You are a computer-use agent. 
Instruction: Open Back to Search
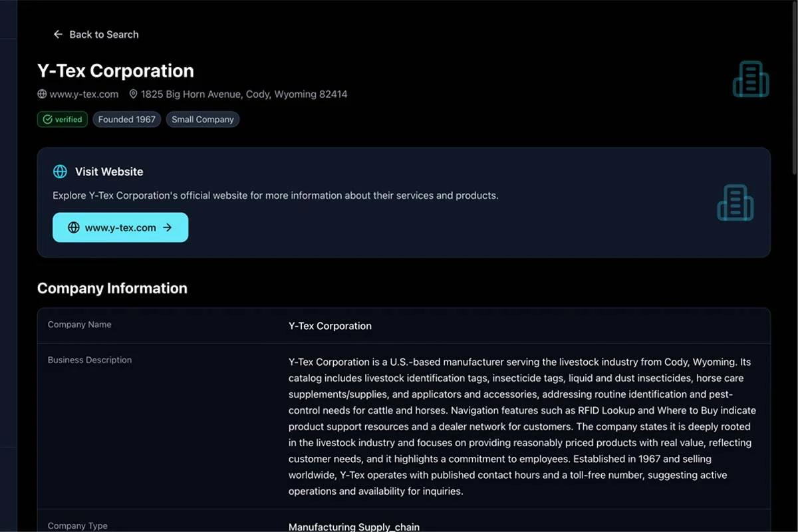click(103, 34)
